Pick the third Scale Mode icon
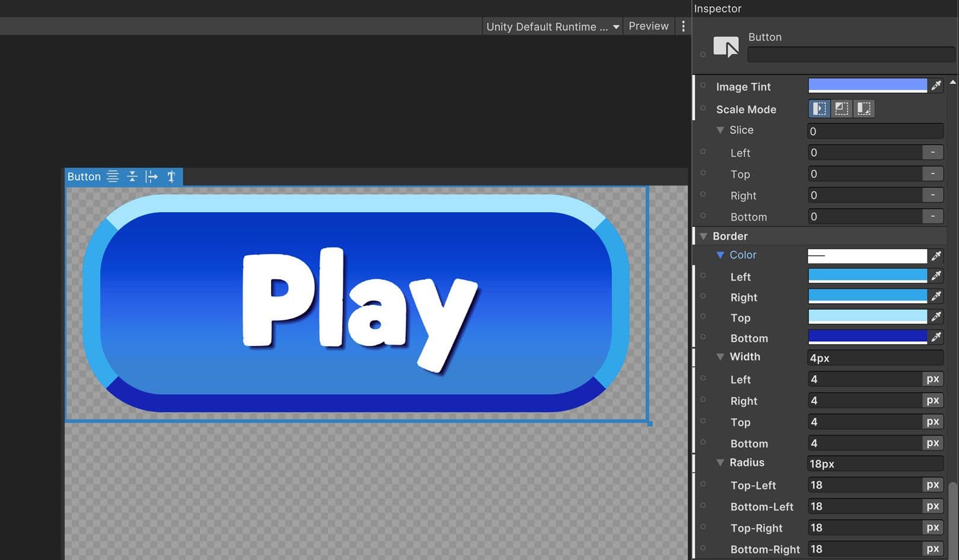 (863, 108)
